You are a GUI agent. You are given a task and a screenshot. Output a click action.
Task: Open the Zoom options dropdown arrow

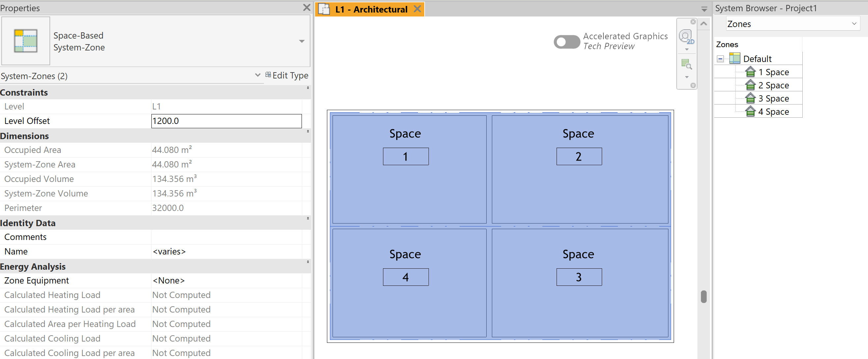point(686,77)
